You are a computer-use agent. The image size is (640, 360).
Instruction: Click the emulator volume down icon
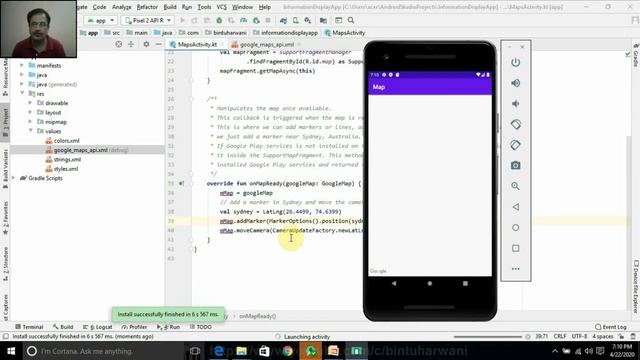pos(516,104)
